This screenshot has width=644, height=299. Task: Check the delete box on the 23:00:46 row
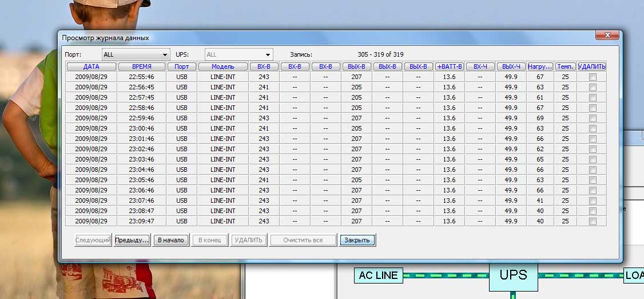(x=593, y=128)
